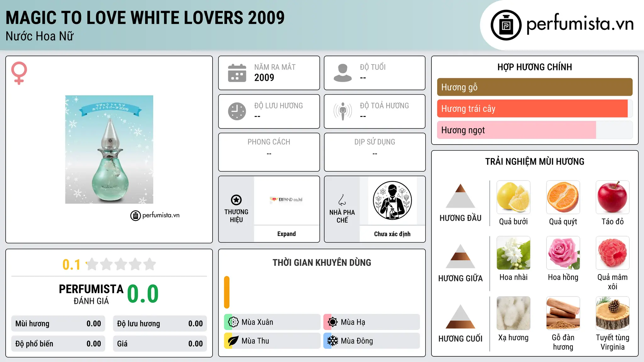Click the clock icon beside Độ lưu hương
Image resolution: width=644 pixels, height=362 pixels.
(237, 111)
